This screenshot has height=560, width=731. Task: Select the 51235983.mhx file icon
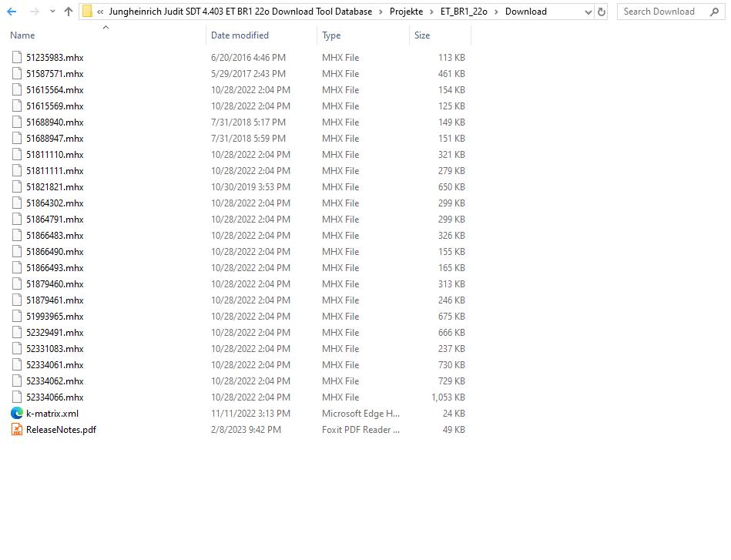click(17, 57)
